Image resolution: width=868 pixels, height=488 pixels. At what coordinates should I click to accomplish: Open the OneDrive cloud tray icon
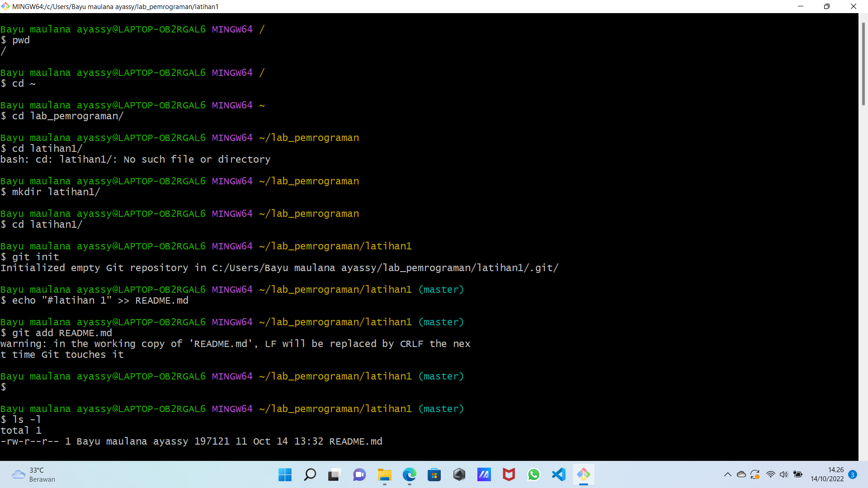tap(741, 474)
